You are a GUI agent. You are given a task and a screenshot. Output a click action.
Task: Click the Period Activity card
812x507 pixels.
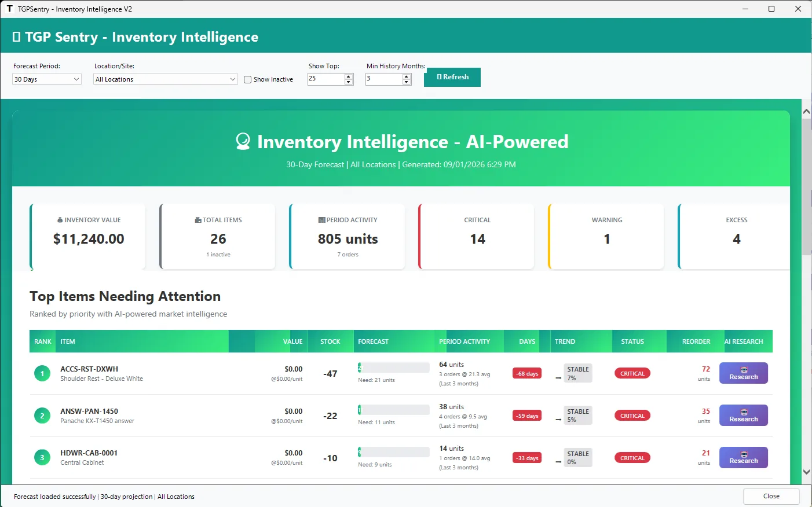[x=348, y=237]
